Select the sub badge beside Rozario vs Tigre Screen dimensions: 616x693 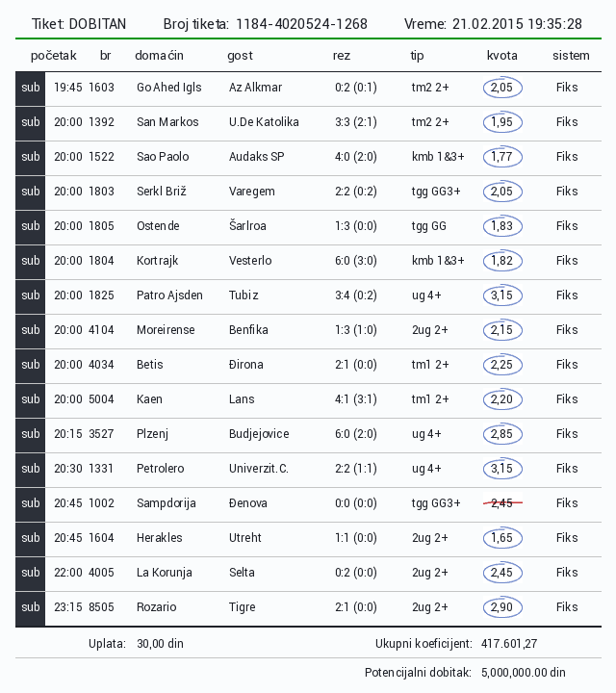point(30,607)
